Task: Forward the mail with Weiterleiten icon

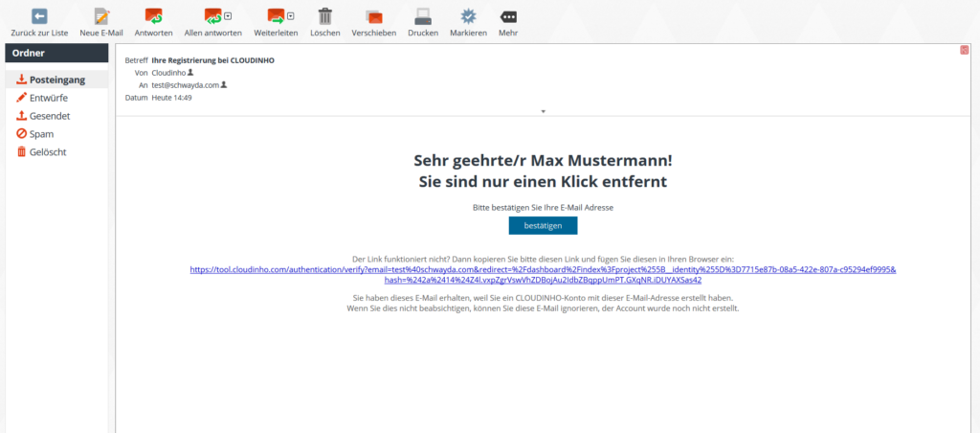Action: (x=276, y=16)
